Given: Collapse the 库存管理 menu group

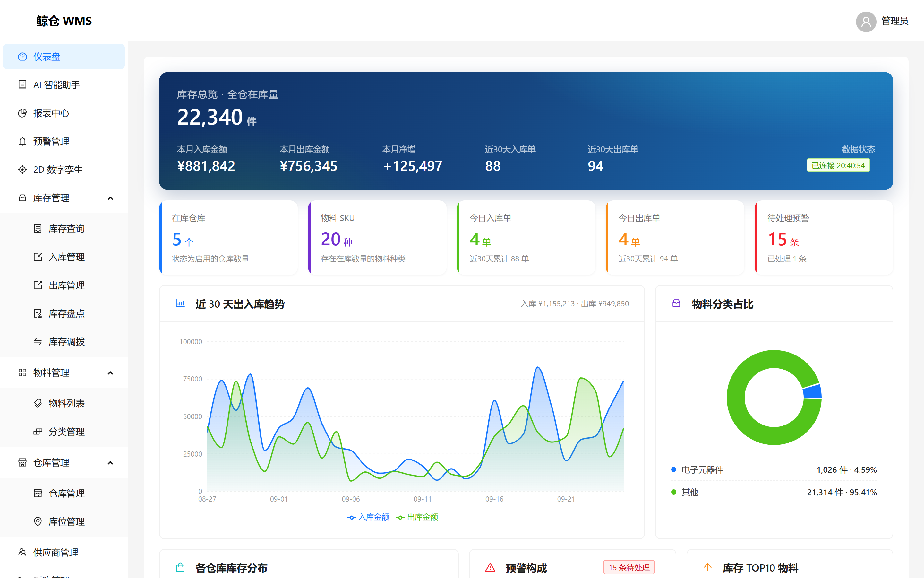Looking at the screenshot, I should (x=64, y=198).
